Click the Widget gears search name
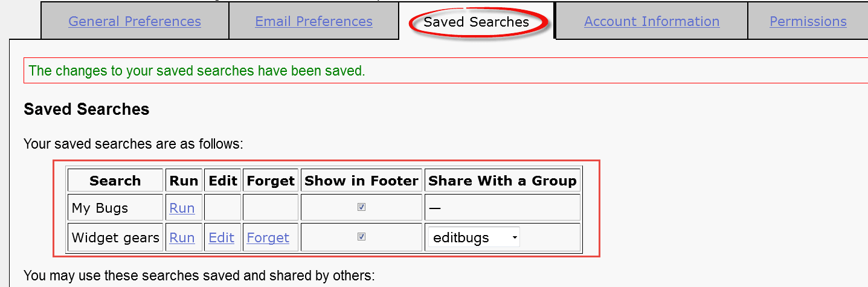Image resolution: width=868 pixels, height=287 pixels. click(x=115, y=238)
